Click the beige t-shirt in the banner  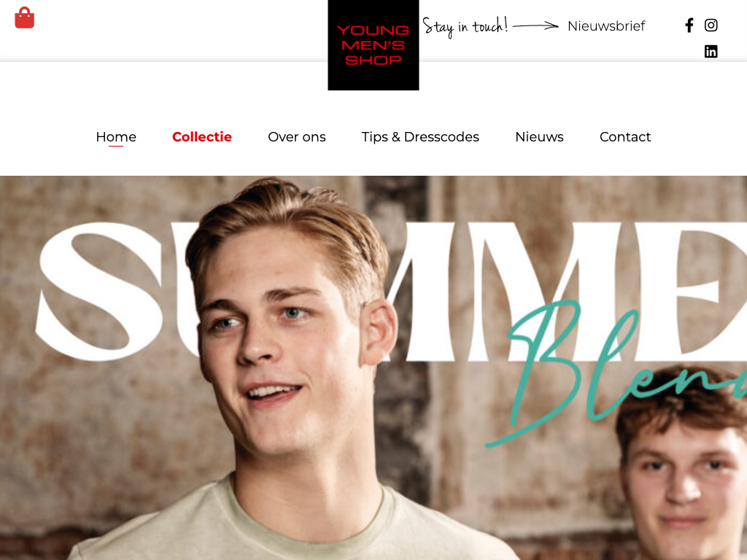295,529
